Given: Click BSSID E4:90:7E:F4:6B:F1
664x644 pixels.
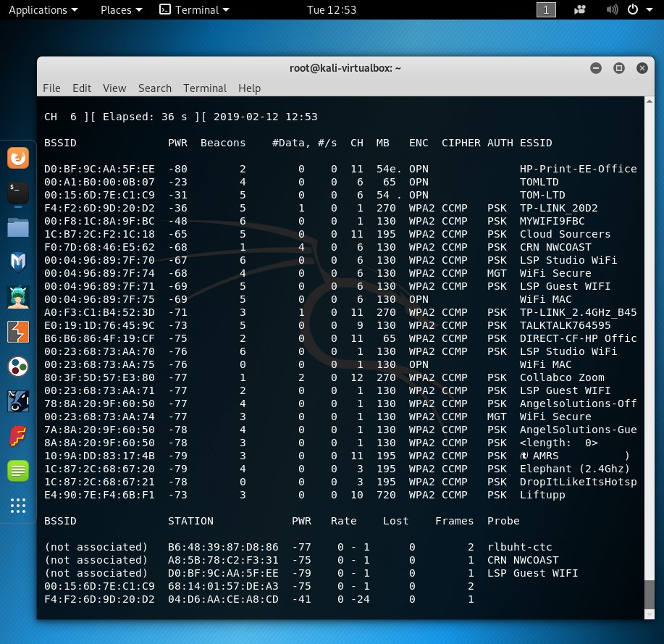Looking at the screenshot, I should click(99, 495).
